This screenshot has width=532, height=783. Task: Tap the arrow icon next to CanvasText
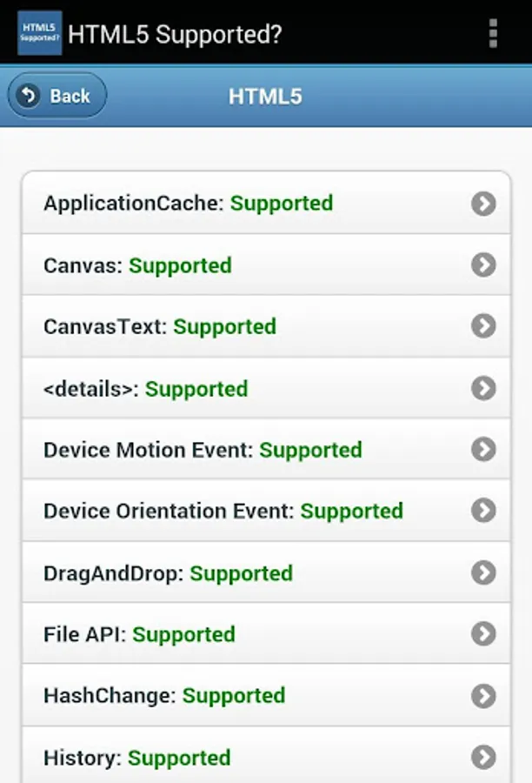(x=483, y=326)
